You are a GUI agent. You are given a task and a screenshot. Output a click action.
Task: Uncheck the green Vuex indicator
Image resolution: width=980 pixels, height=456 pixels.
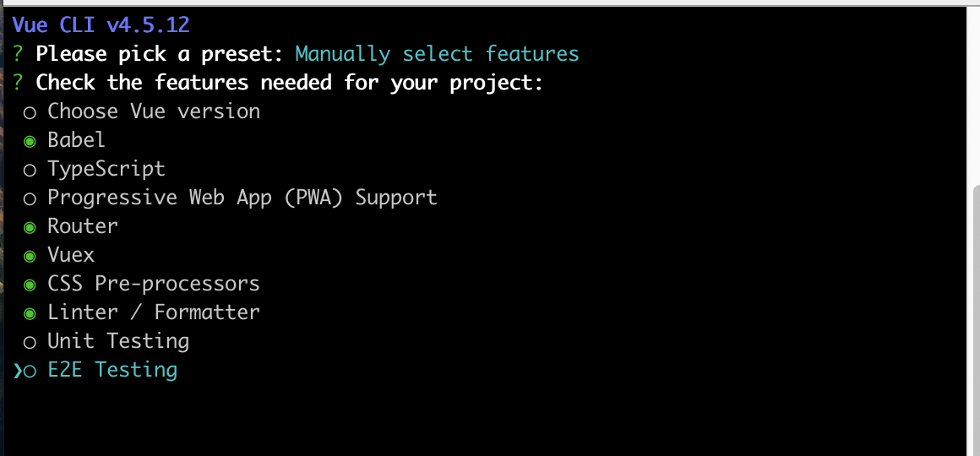[30, 257]
